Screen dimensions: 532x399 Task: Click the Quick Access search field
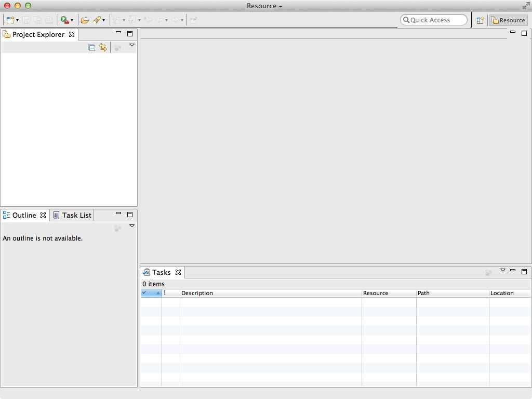point(434,20)
